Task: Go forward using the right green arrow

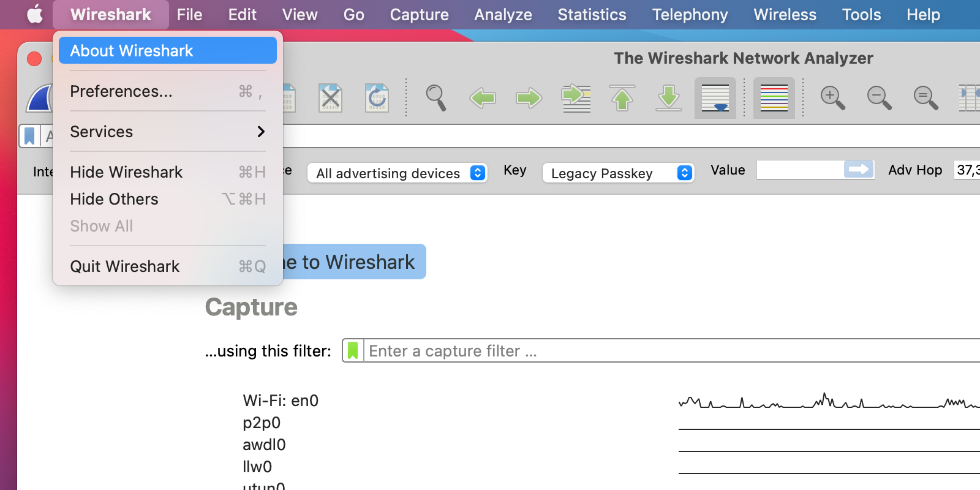Action: (x=529, y=98)
